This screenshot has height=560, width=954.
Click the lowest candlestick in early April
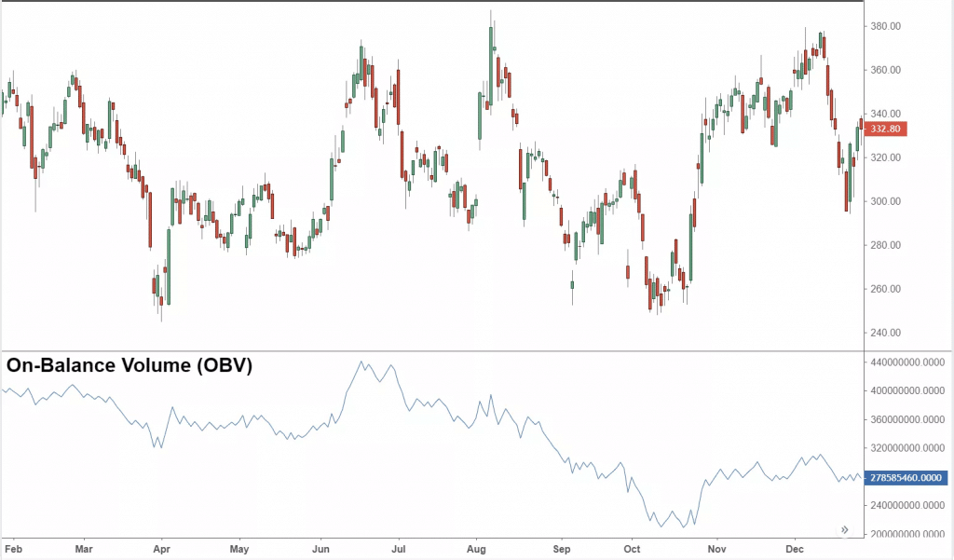[x=160, y=307]
